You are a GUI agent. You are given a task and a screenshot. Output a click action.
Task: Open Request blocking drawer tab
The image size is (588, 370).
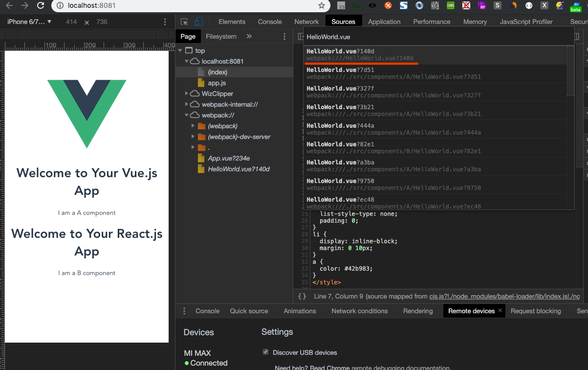point(536,311)
